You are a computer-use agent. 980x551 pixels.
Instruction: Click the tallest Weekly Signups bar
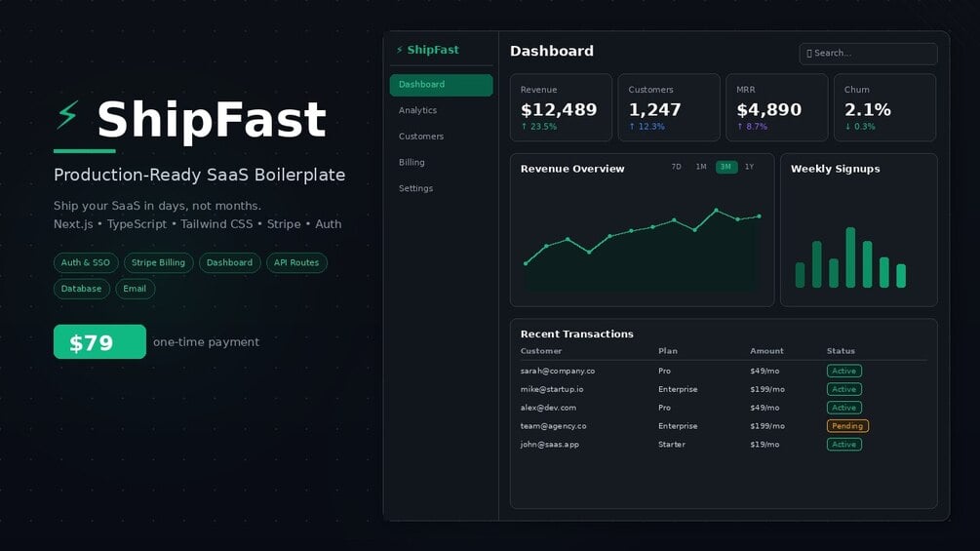point(850,257)
